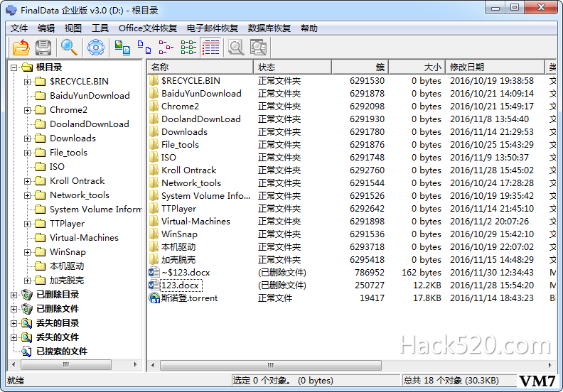563x392 pixels.
Task: Click the 已删除文件 recycle bin icon
Action: coord(27,309)
